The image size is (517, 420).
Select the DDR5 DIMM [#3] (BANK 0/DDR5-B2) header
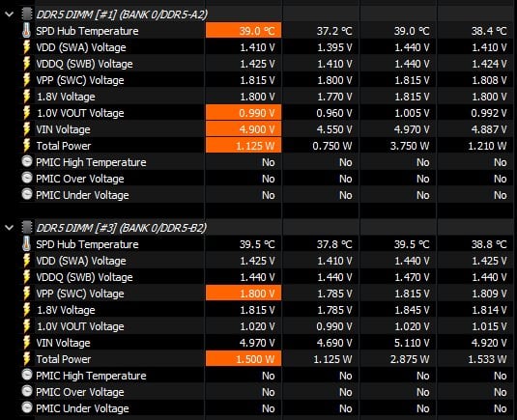click(x=121, y=228)
